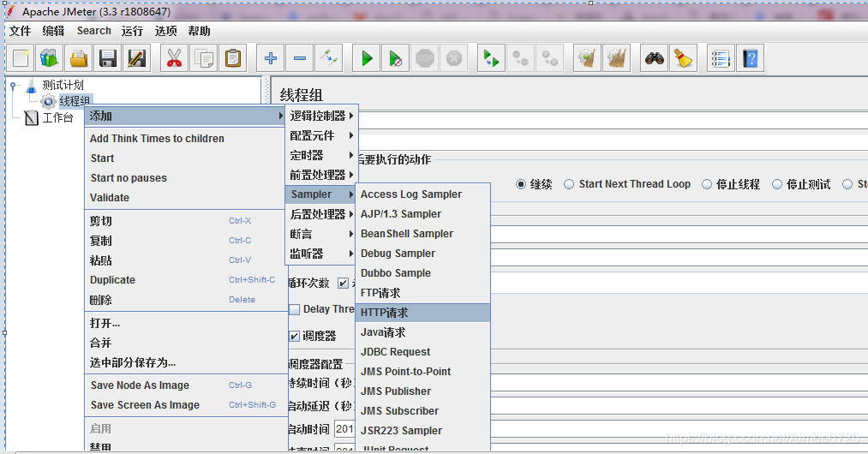This screenshot has height=454, width=868.
Task: Click the greyed Stop icon
Action: pyautogui.click(x=425, y=58)
